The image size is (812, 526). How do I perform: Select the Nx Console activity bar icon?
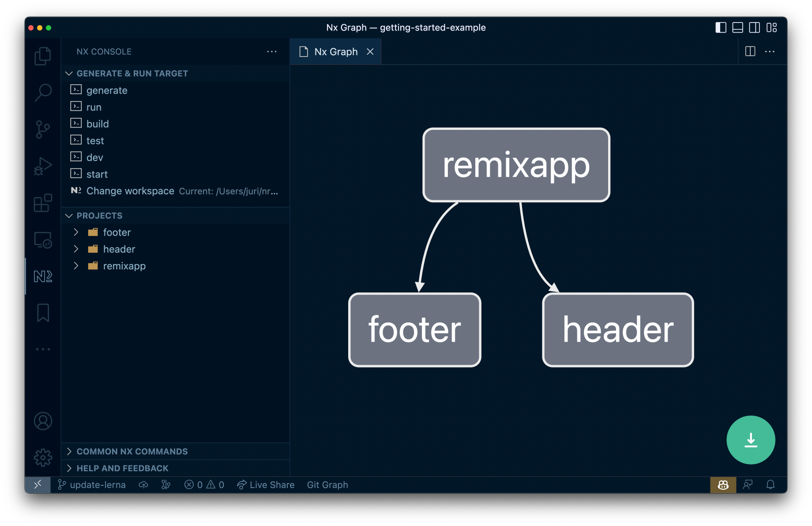pyautogui.click(x=42, y=277)
